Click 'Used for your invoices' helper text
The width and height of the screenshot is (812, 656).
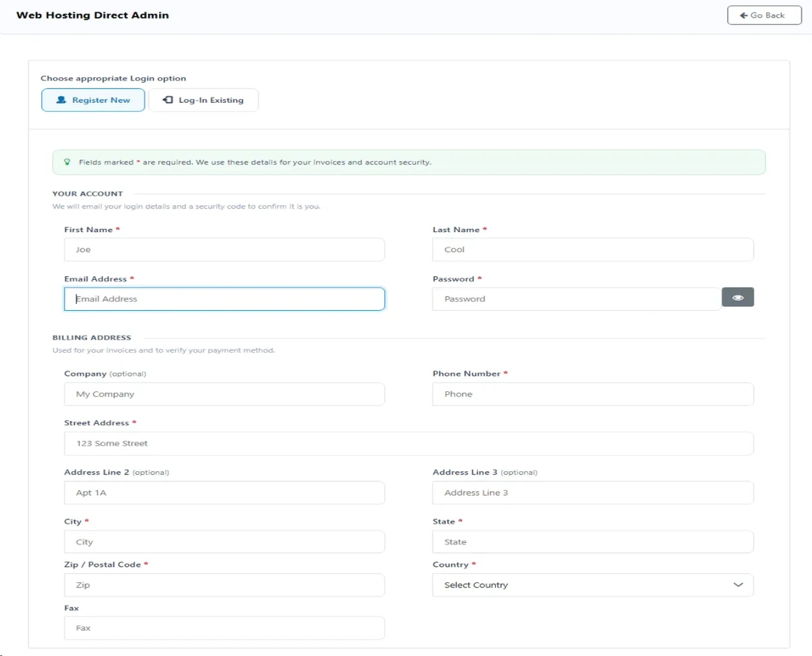[x=164, y=351]
